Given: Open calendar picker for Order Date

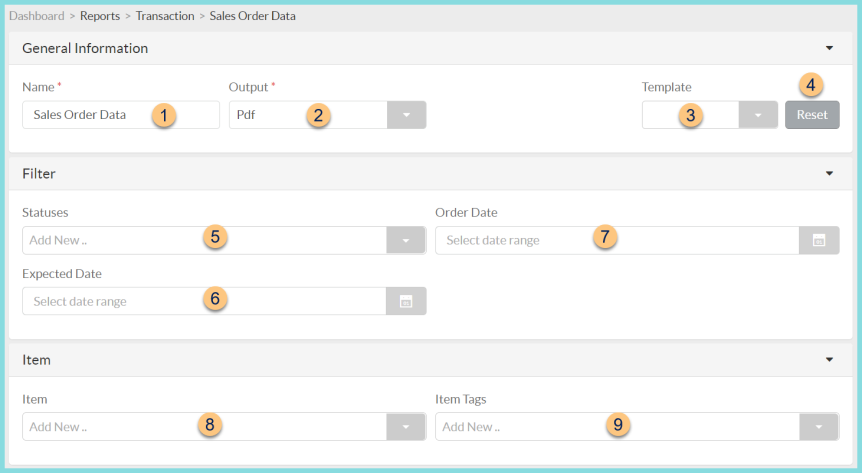Looking at the screenshot, I should [x=819, y=240].
